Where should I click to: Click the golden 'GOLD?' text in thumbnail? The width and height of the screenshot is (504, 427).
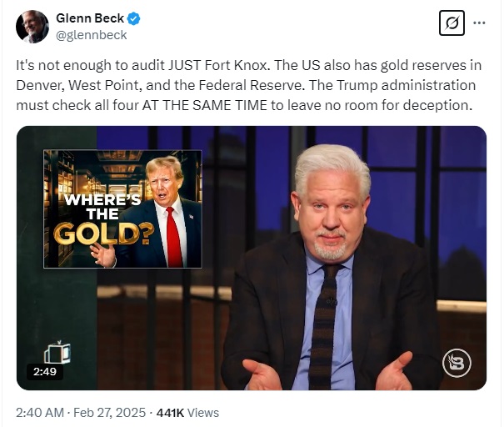point(103,234)
